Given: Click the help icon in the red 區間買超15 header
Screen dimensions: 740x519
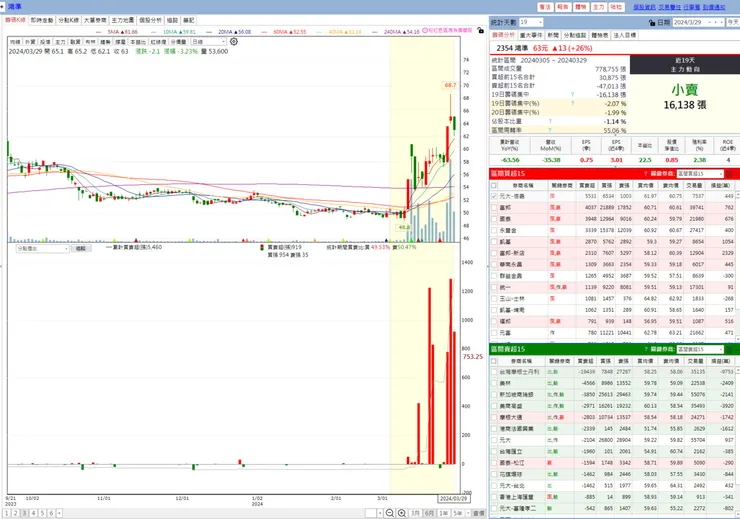Looking at the screenshot, I should click(645, 174).
